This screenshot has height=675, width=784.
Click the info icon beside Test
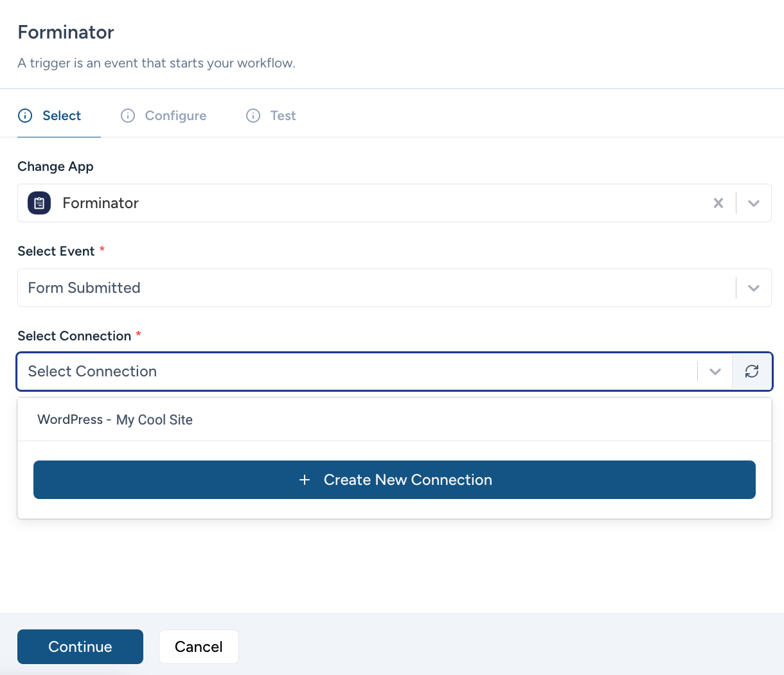tap(253, 116)
